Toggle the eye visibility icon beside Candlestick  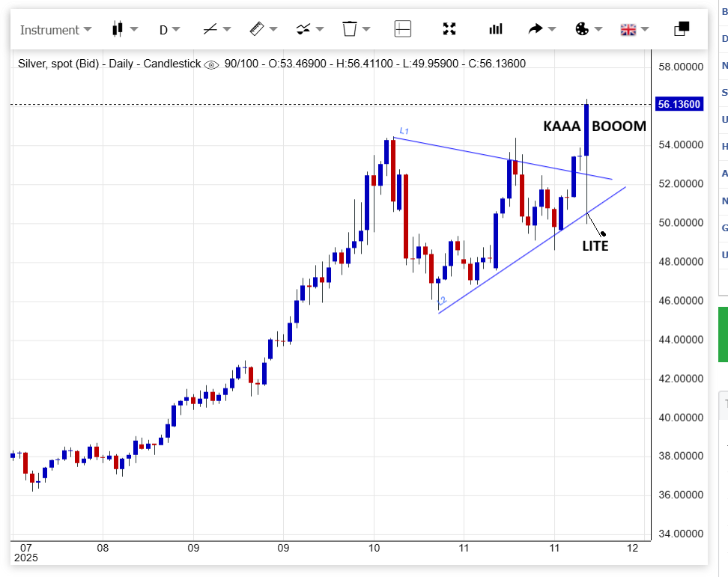pyautogui.click(x=211, y=64)
